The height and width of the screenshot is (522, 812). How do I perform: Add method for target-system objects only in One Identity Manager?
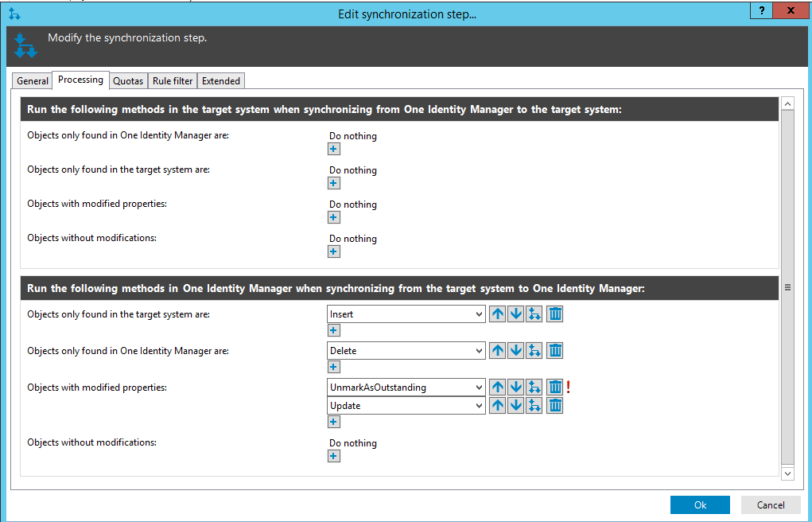(x=333, y=150)
